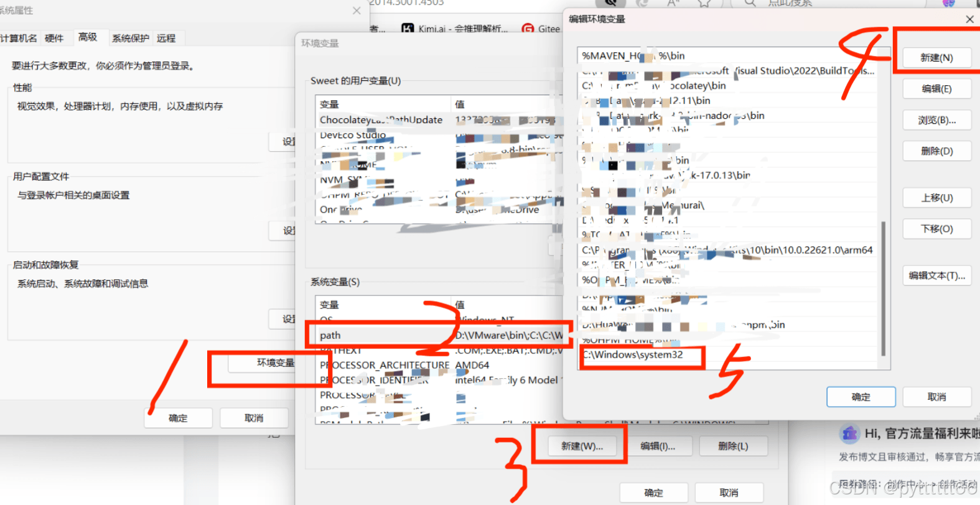The image size is (980, 505).
Task: Click the 变量 column header in system variables
Action: (383, 305)
